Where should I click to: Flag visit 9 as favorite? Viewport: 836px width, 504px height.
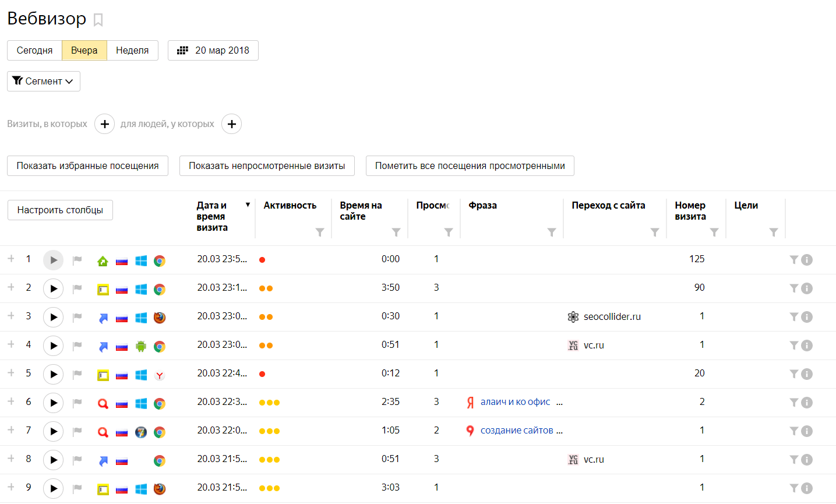pyautogui.click(x=77, y=488)
